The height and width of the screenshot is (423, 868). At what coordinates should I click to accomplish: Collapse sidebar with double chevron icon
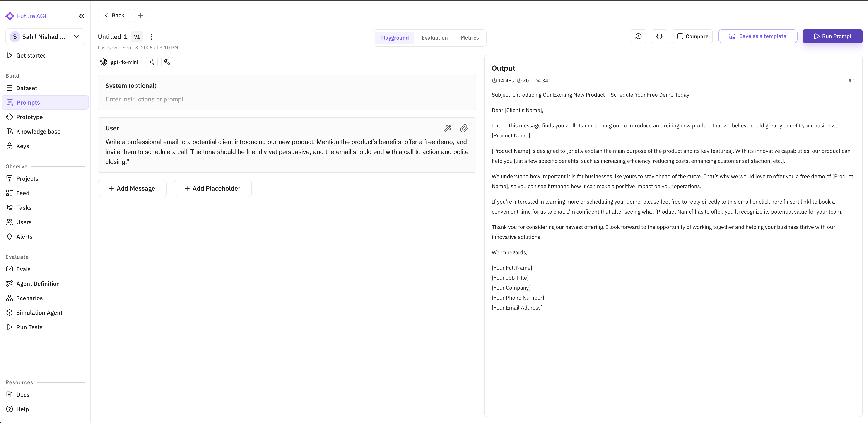tap(82, 16)
